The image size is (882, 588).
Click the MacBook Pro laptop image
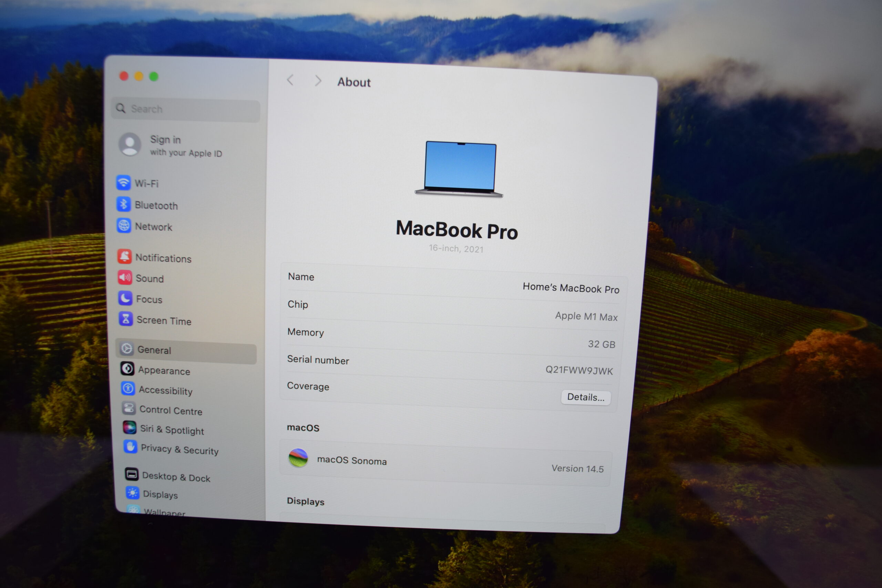459,169
